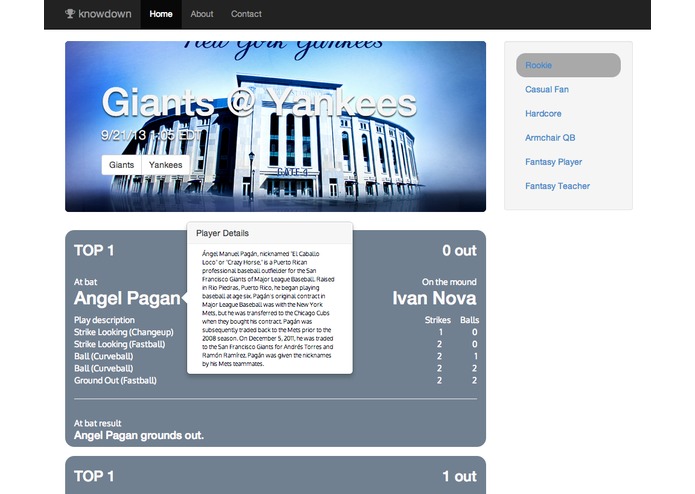695x494 pixels.
Task: Open the Fantasy Teacher option
Action: click(x=557, y=186)
